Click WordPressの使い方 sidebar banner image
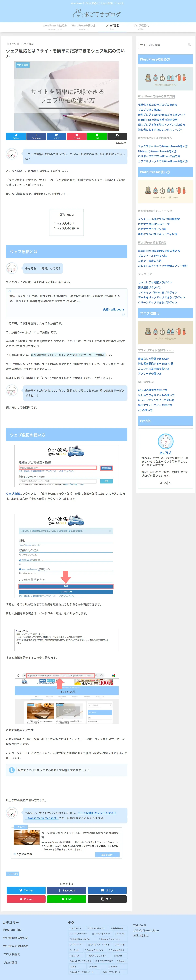 tap(166, 191)
